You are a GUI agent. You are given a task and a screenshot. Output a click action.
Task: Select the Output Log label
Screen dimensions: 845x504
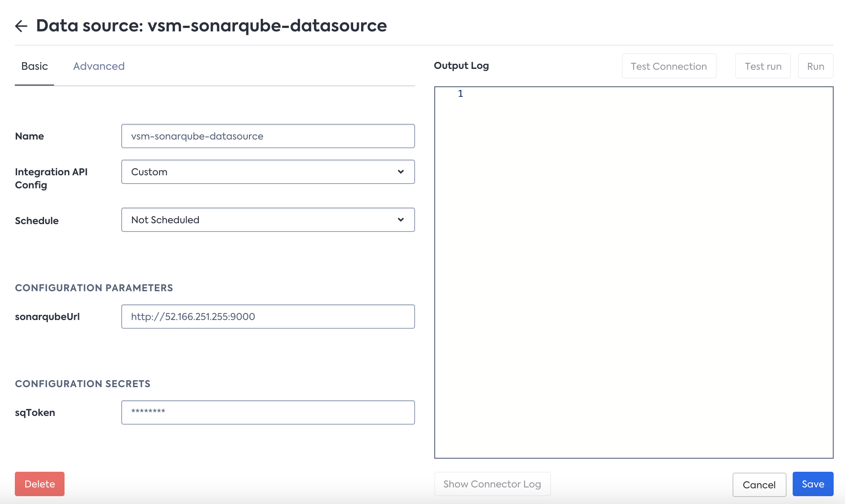pos(461,65)
